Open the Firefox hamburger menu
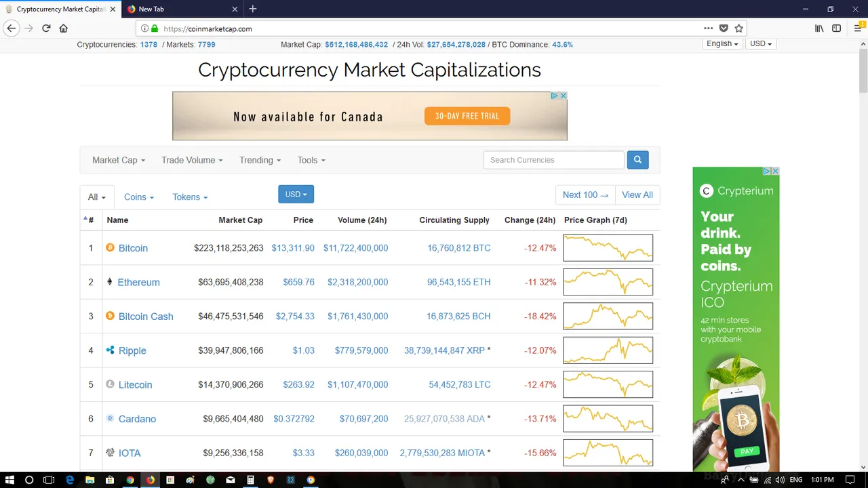 pyautogui.click(x=858, y=28)
